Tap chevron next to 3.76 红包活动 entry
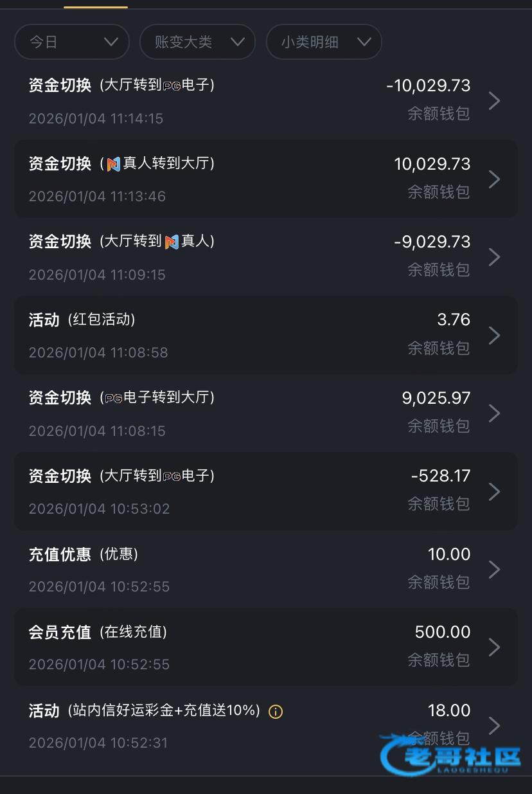Image resolution: width=532 pixels, height=794 pixels. coord(494,335)
